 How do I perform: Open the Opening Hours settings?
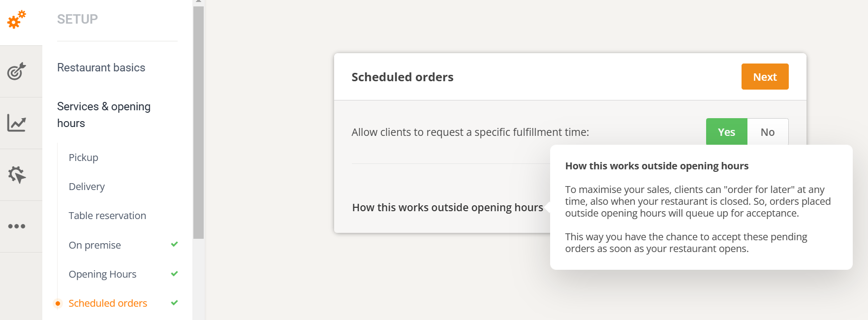[x=102, y=274]
